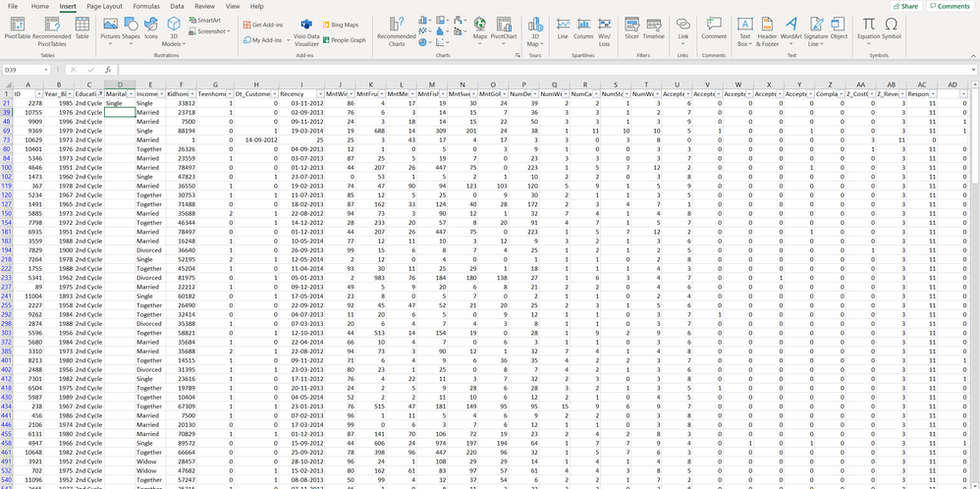Open the ID column filter dropdown

point(38,94)
